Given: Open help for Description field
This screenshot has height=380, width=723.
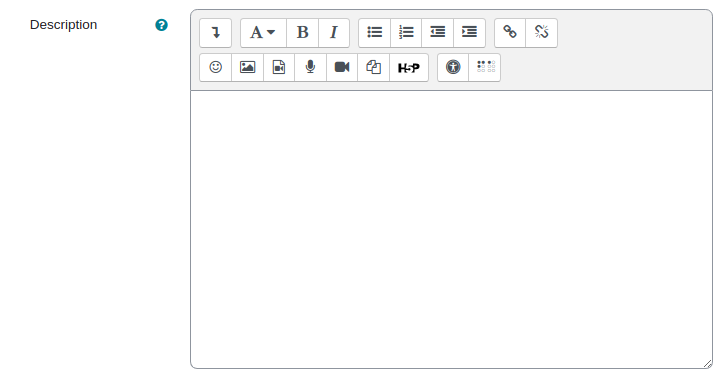Looking at the screenshot, I should [x=161, y=25].
